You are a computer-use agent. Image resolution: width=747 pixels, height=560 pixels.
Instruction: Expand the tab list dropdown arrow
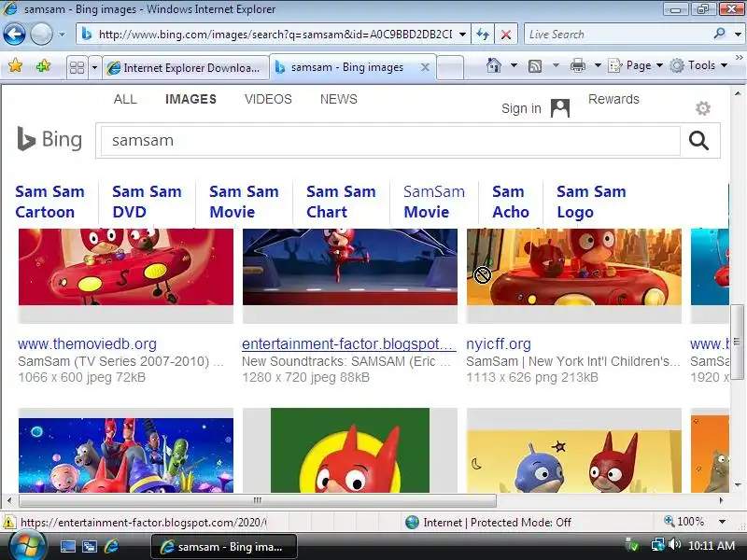point(94,67)
